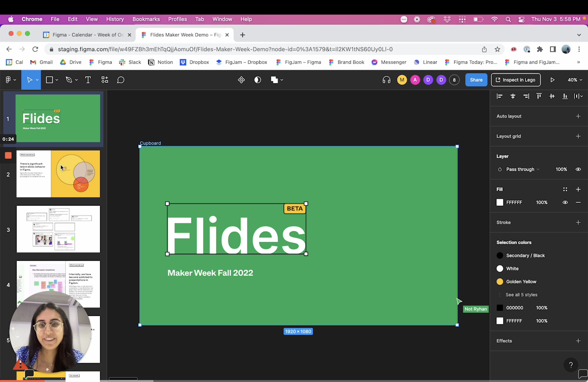Image resolution: width=588 pixels, height=382 pixels.
Task: Select the Frame tool
Action: (49, 80)
